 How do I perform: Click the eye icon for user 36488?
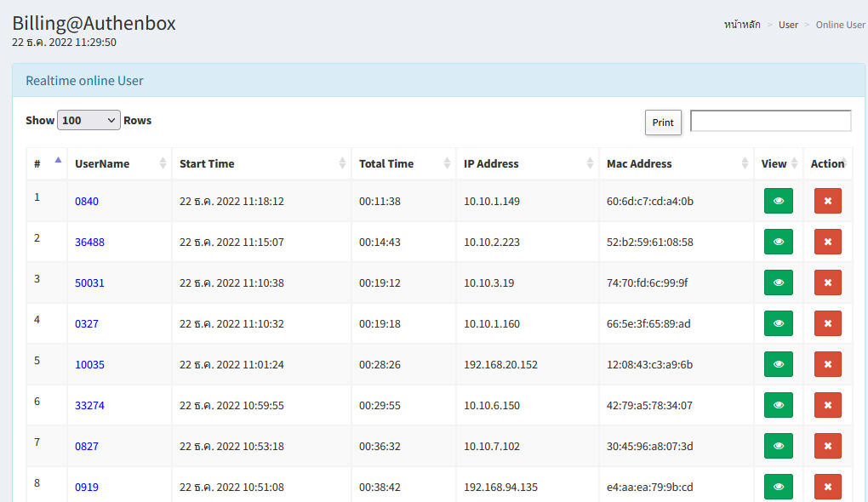tap(778, 242)
